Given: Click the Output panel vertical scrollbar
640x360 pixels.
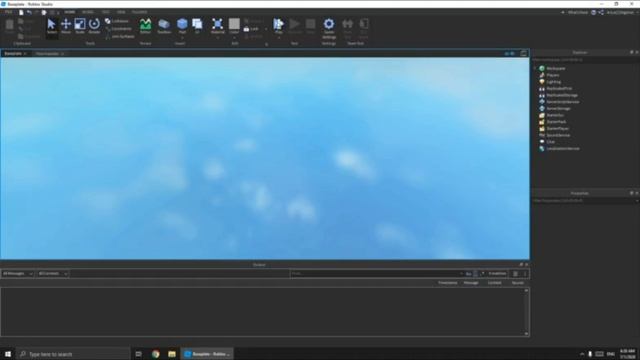Looking at the screenshot, I should (526, 312).
